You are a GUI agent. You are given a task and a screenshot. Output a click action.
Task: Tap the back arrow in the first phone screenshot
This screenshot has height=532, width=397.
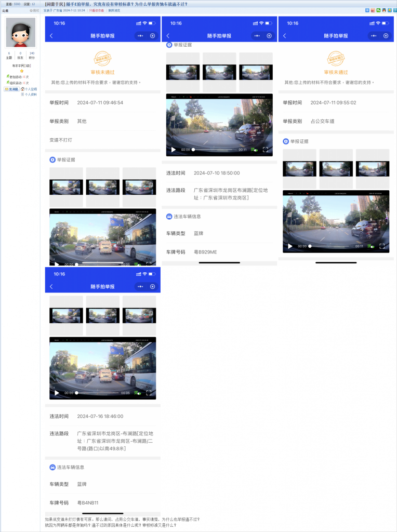point(51,36)
